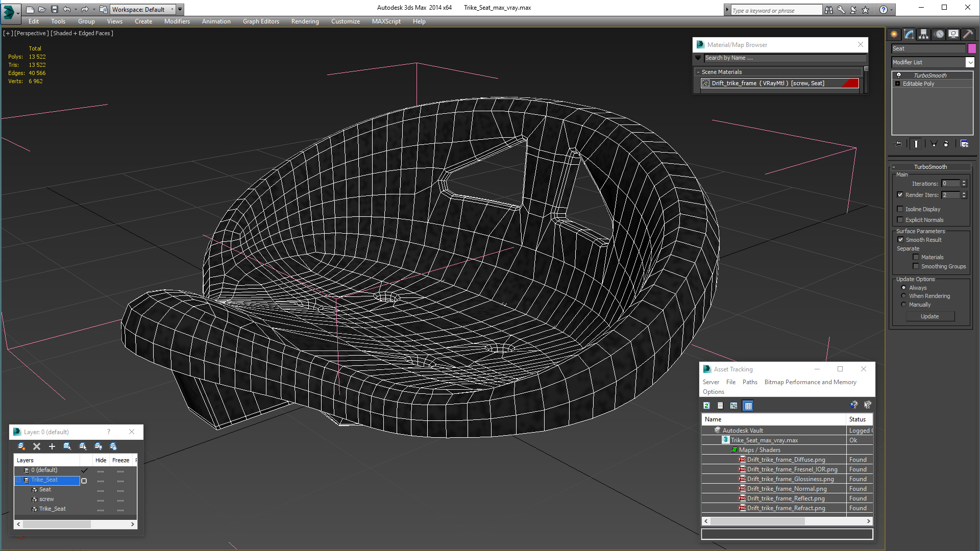Click Delete layer X icon in Layer dialog
This screenshot has height=551, width=980.
pyautogui.click(x=37, y=446)
